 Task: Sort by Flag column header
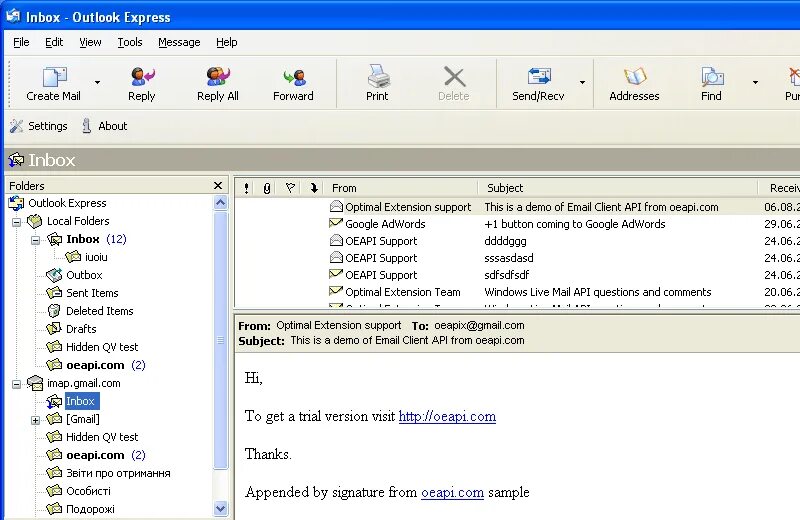click(x=290, y=188)
